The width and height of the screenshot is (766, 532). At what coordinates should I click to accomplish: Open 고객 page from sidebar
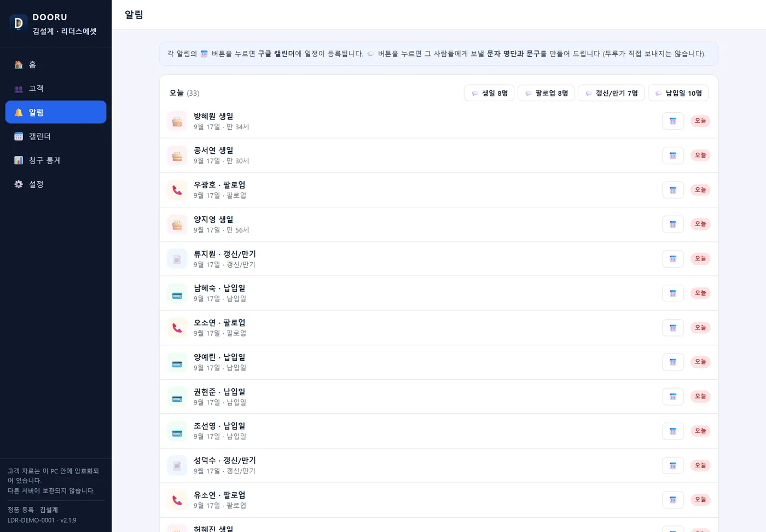[56, 89]
